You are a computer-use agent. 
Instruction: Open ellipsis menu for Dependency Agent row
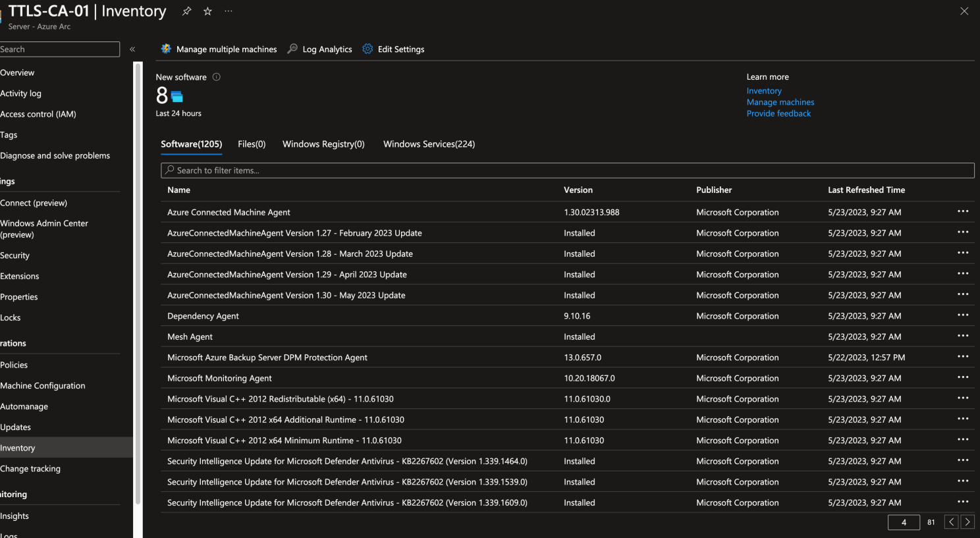[963, 315]
